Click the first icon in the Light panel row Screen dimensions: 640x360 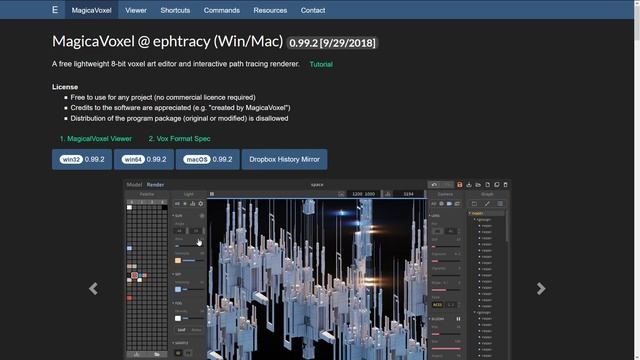(x=177, y=204)
